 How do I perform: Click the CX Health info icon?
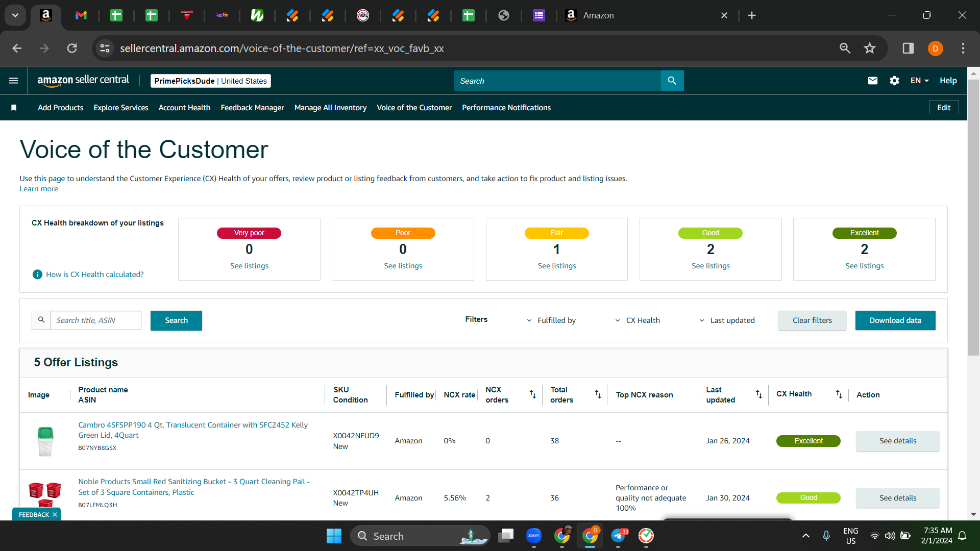click(37, 274)
